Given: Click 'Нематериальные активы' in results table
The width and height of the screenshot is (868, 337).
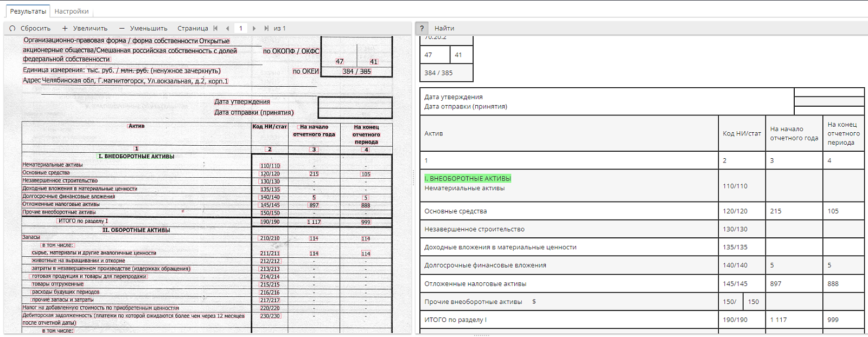Looking at the screenshot, I should click(x=464, y=188).
